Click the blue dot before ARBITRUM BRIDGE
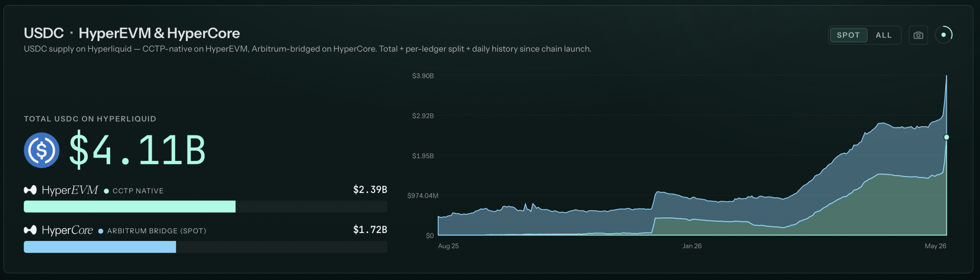 pyautogui.click(x=101, y=231)
